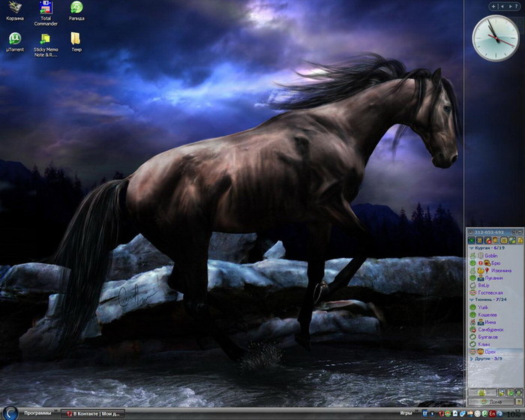
Task: Click the rightmost round icon in the messenger's bottom row
Action: 519,392
